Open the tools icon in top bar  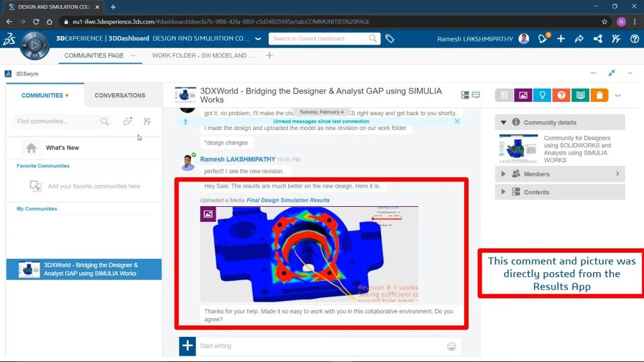click(616, 38)
